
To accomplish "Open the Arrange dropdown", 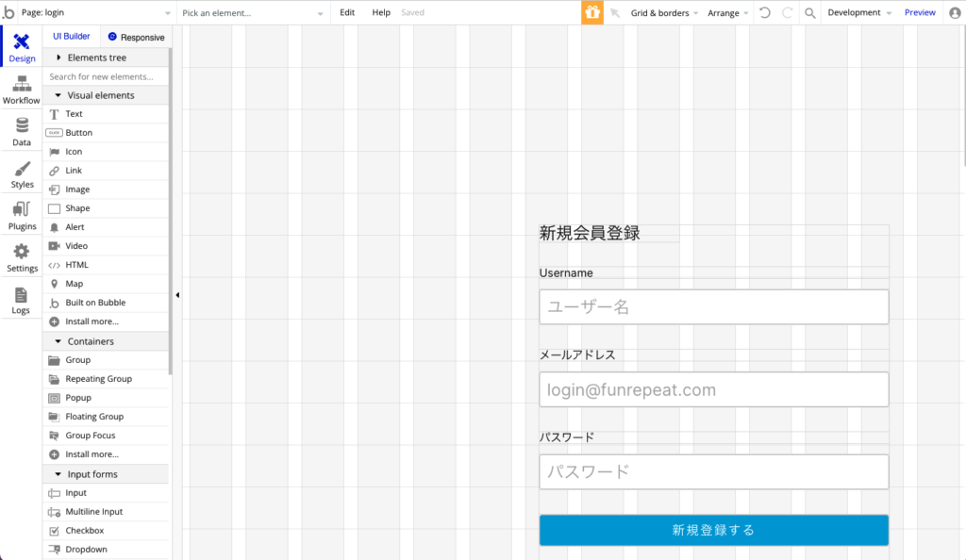I will coord(727,13).
